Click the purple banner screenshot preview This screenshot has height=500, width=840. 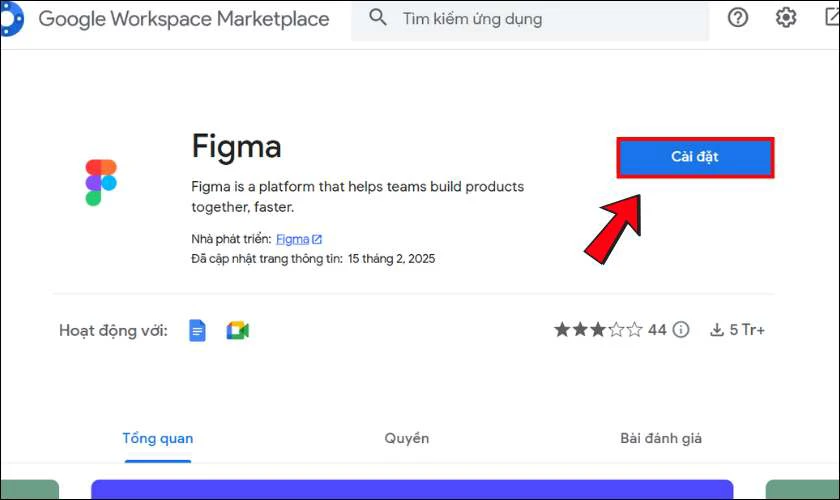pyautogui.click(x=412, y=489)
